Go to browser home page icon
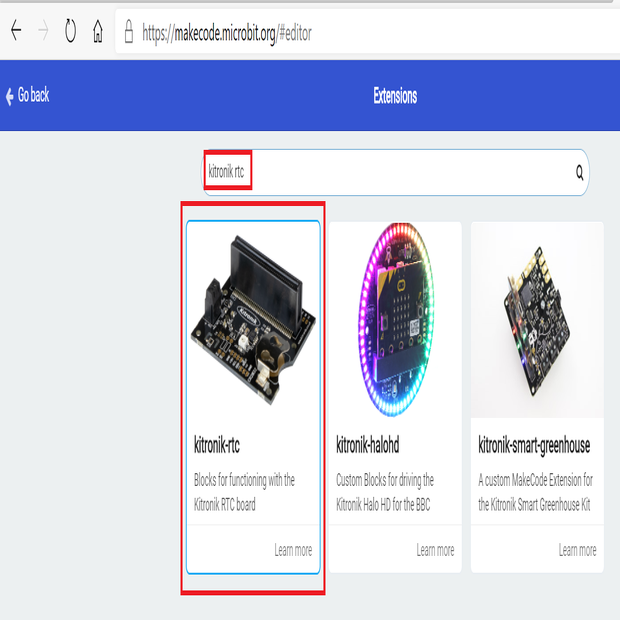Screen dimensions: 620x620 pyautogui.click(x=98, y=32)
